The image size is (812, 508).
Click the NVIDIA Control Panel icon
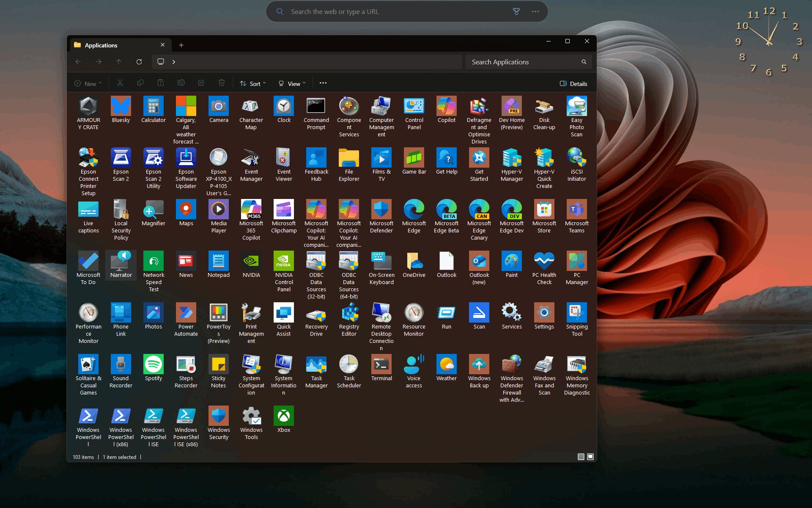(x=283, y=261)
